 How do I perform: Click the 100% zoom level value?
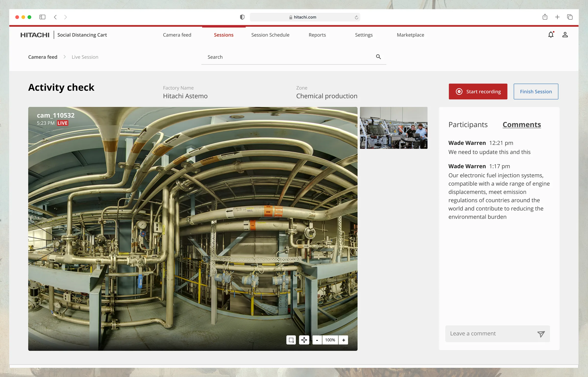[x=330, y=340]
